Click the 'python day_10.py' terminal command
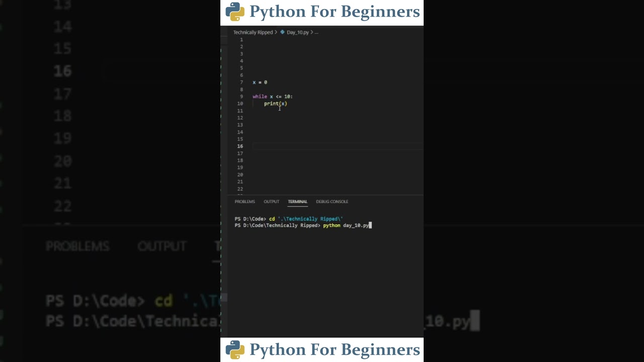 (346, 225)
